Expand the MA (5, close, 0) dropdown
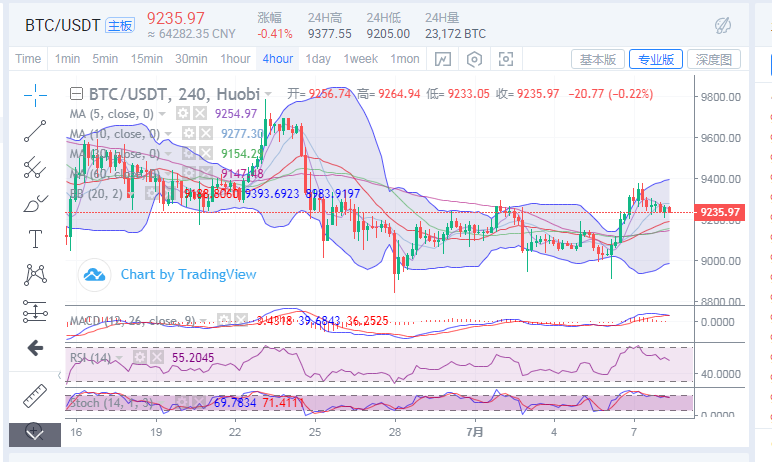The height and width of the screenshot is (462, 772). 162,114
